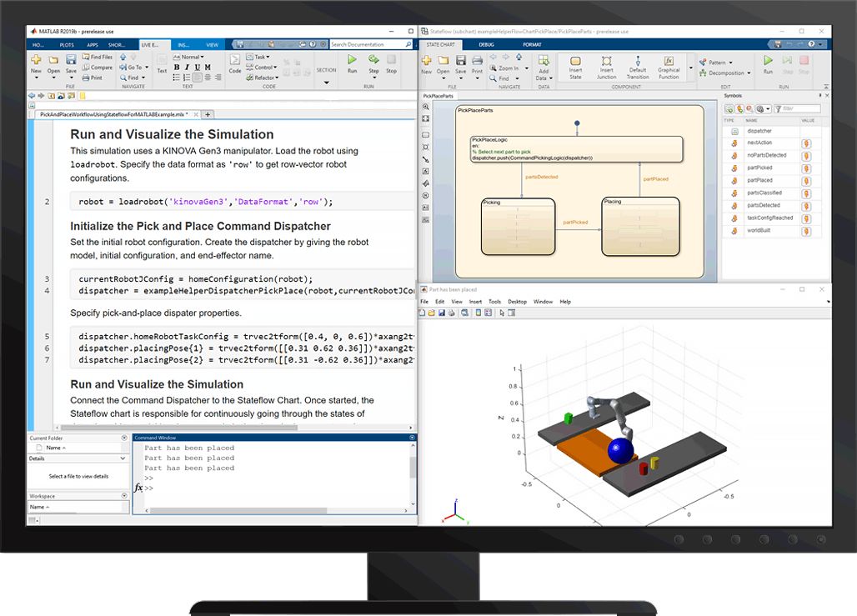Click the horizontal scrollbar of the Live Editor
This screenshot has width=857, height=616.
coord(179,428)
